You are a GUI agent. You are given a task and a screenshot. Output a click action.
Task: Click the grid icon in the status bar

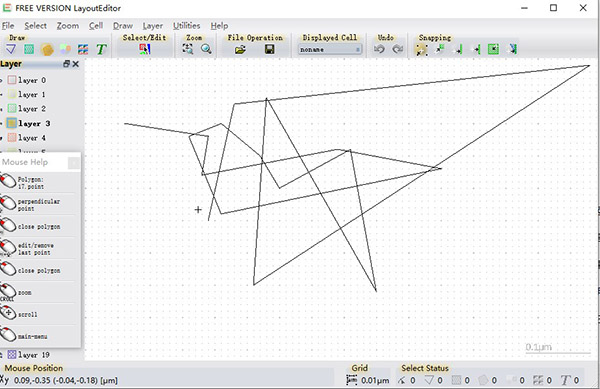(351, 380)
